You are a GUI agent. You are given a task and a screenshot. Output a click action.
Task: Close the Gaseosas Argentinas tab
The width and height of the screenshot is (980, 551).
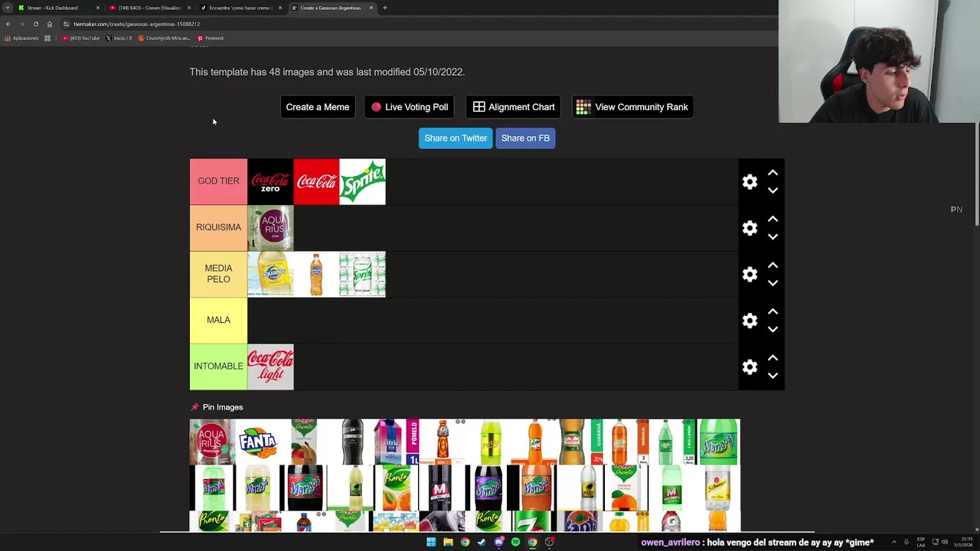click(x=371, y=8)
